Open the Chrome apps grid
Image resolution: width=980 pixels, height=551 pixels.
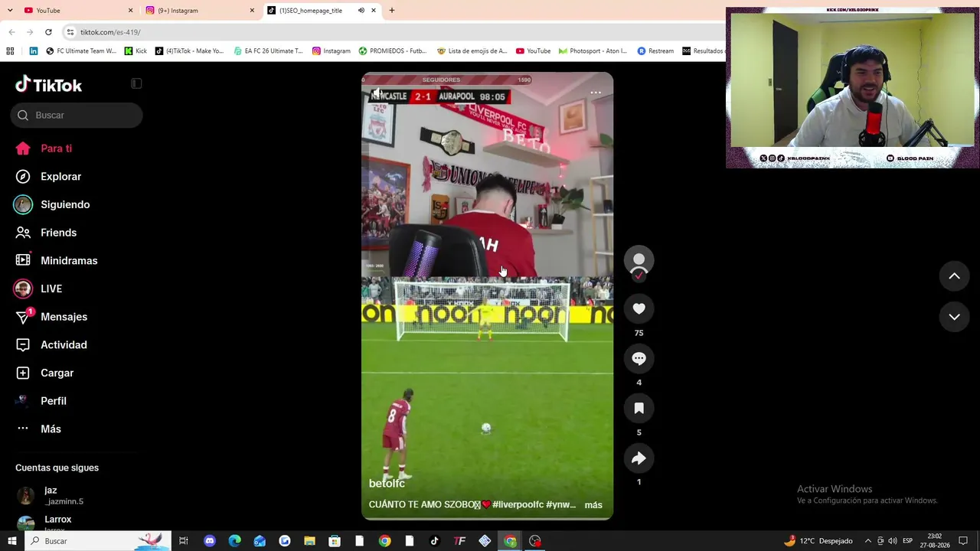pyautogui.click(x=10, y=51)
